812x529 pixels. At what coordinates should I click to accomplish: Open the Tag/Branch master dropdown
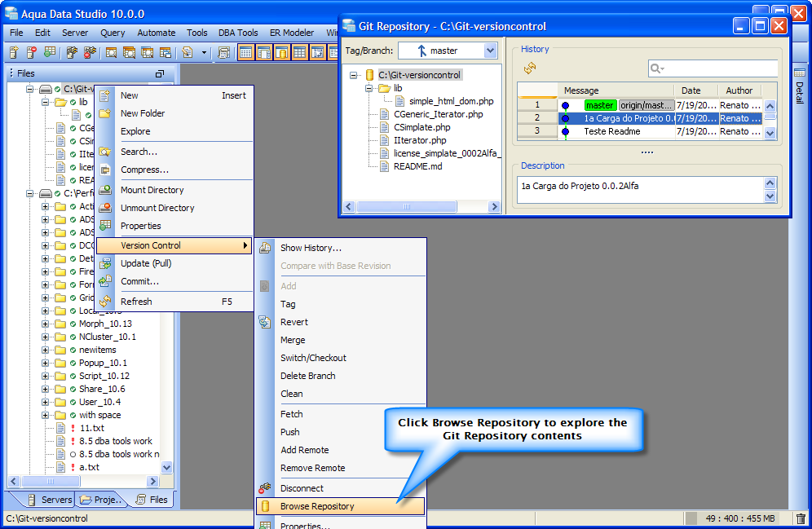490,51
